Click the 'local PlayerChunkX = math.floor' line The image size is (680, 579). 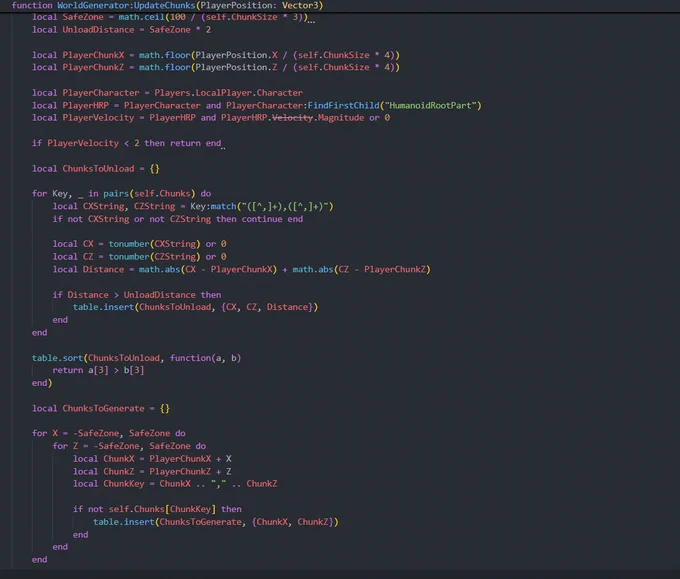[216, 55]
